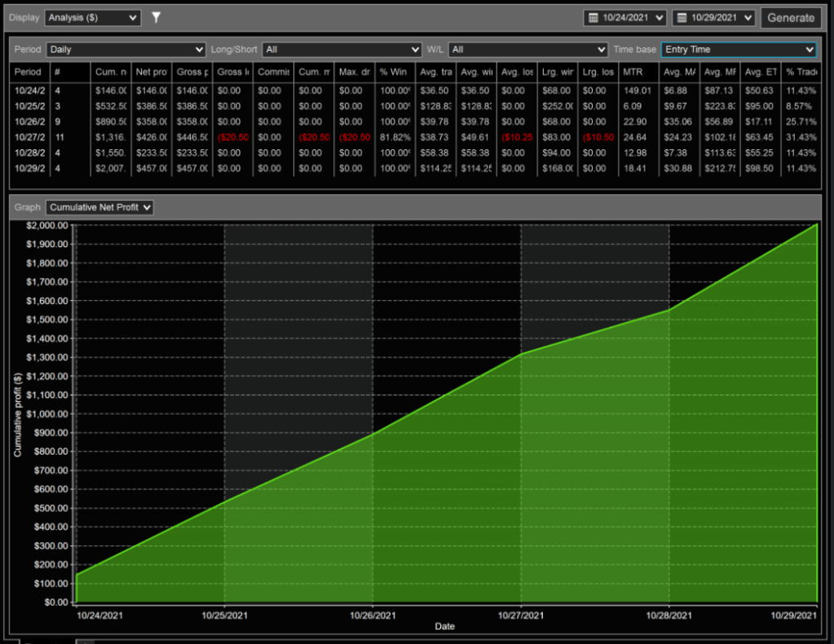
Task: Click the chart data point at 10/27/2021
Action: click(x=521, y=354)
